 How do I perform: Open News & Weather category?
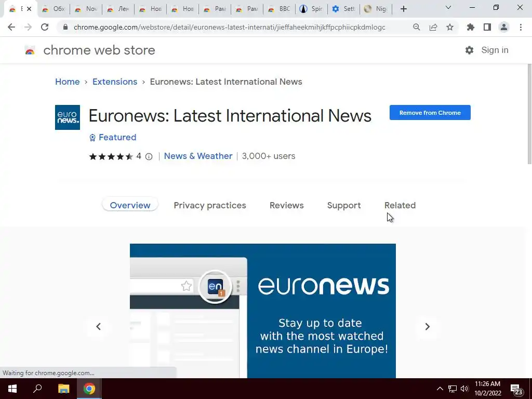(x=198, y=156)
